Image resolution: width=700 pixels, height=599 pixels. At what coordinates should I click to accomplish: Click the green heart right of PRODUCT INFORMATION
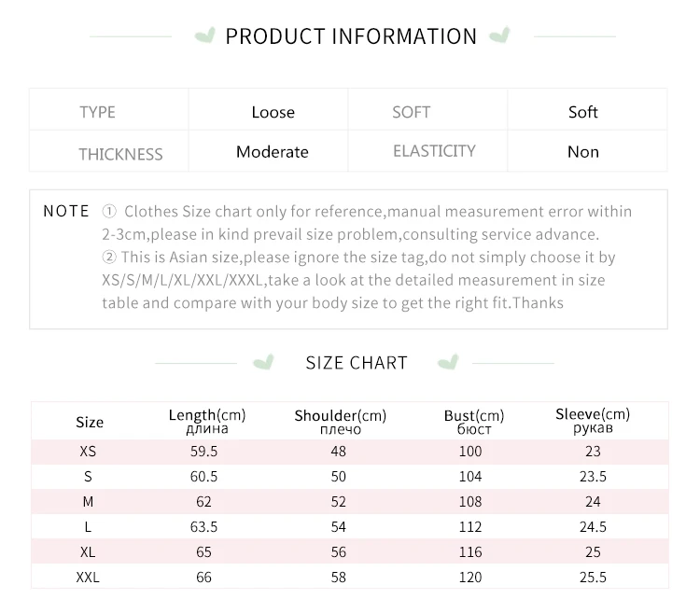[x=501, y=36]
